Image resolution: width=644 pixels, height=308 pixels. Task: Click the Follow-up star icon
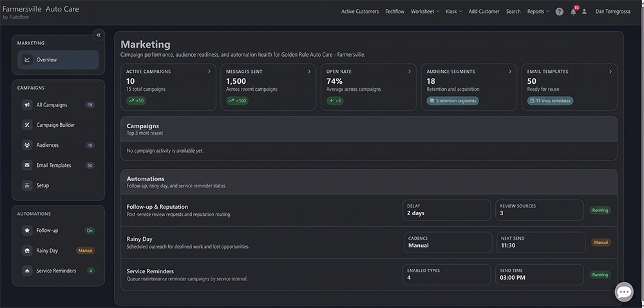click(27, 231)
